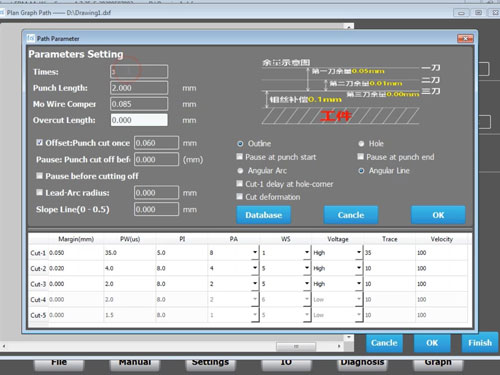Click horizontal scrollbar left arrow
Image resolution: width=500 pixels, height=375 pixels.
(4, 346)
